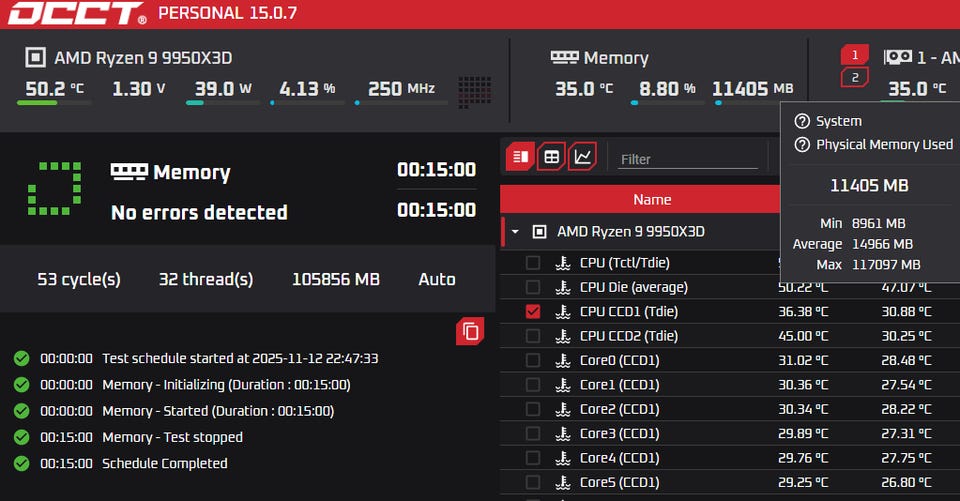Image resolution: width=960 pixels, height=501 pixels.
Task: Click the 53 cycle(s) value
Action: tap(79, 279)
